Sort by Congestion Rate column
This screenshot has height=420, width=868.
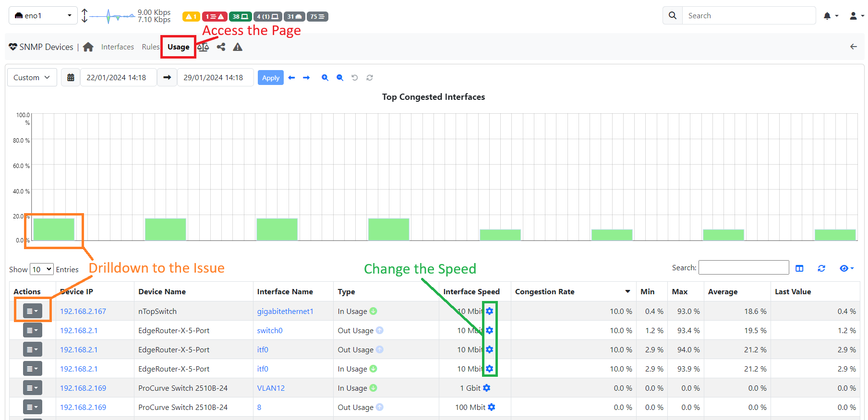point(573,291)
